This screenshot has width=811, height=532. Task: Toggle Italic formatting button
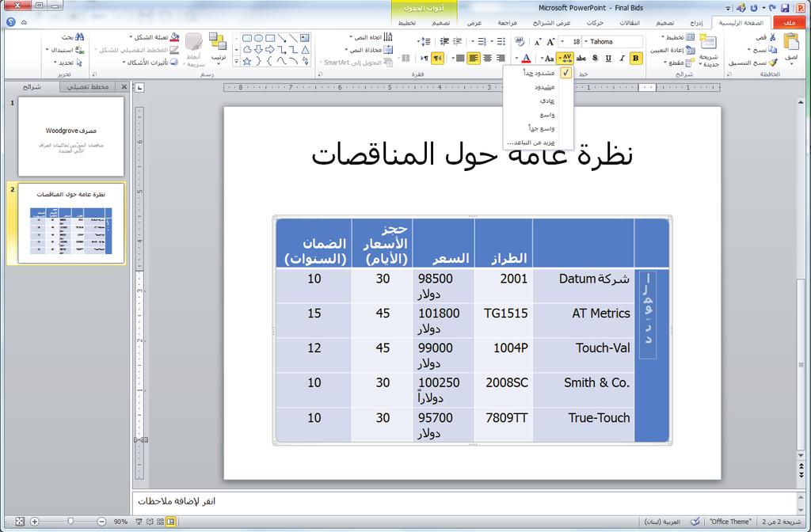click(622, 59)
